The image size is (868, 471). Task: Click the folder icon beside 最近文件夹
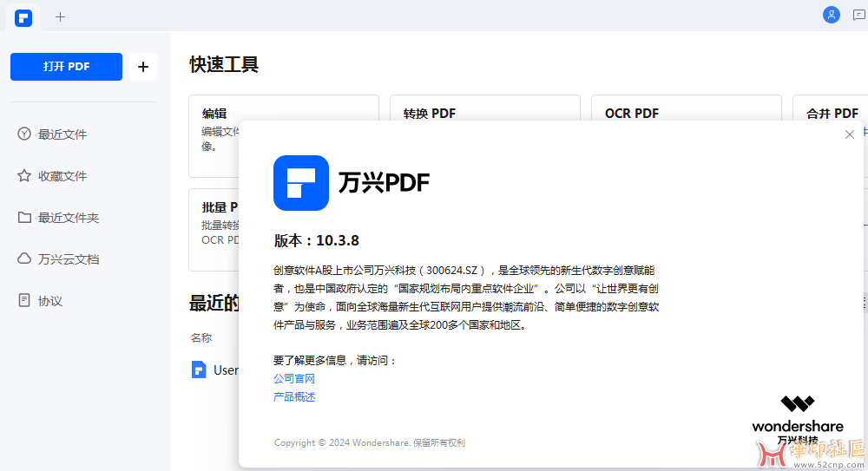coord(23,217)
